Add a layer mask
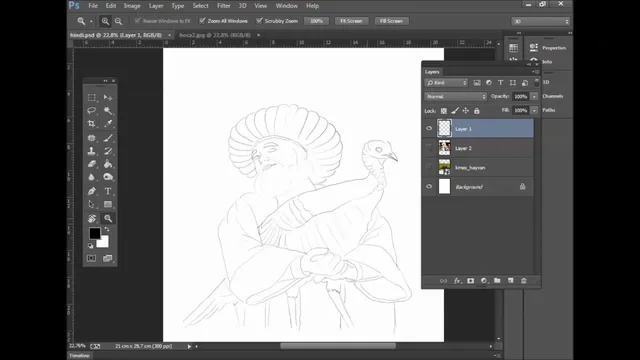 (471, 281)
